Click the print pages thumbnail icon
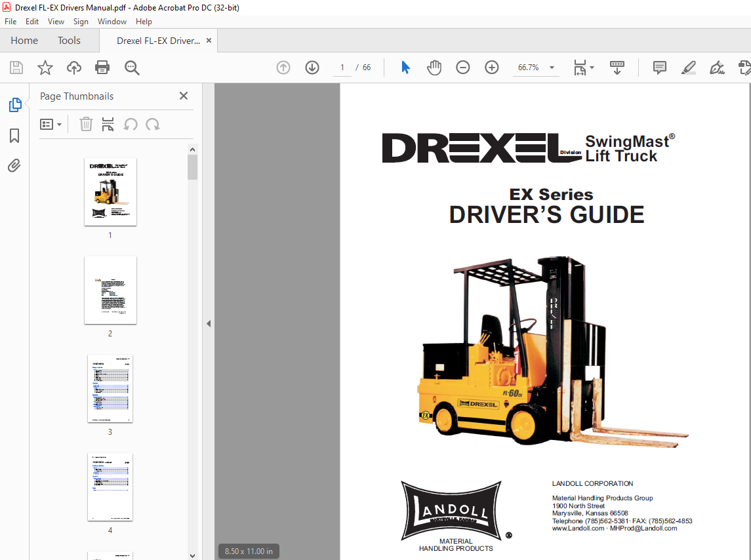The height and width of the screenshot is (560, 751). tap(108, 125)
